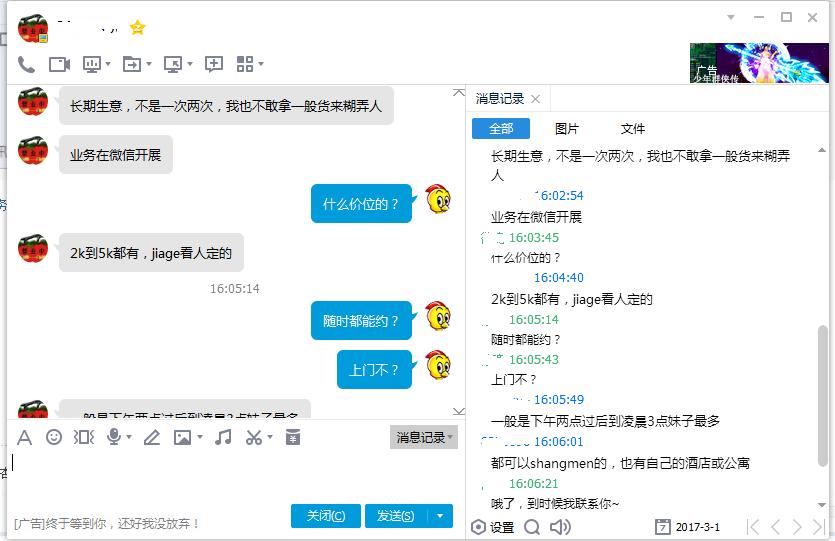Image resolution: width=835 pixels, height=541 pixels.
Task: Expand the screenshot scissors dropdown arrow
Action: [x=270, y=437]
